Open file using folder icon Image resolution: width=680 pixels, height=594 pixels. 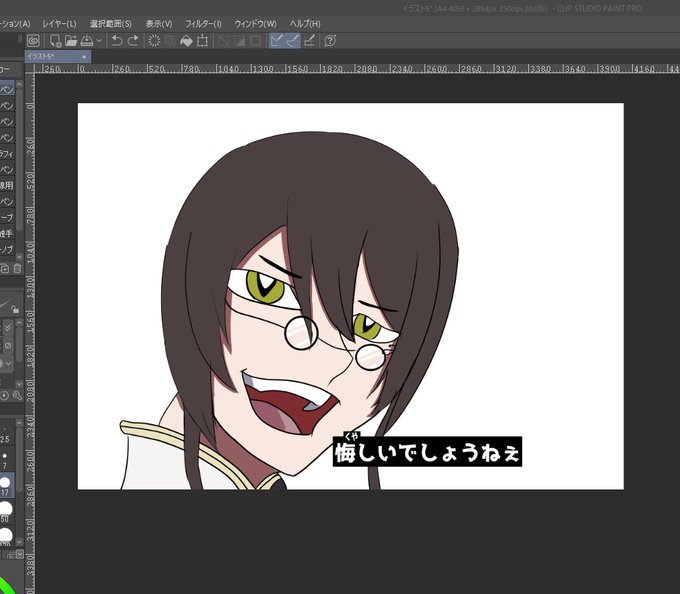coord(71,41)
